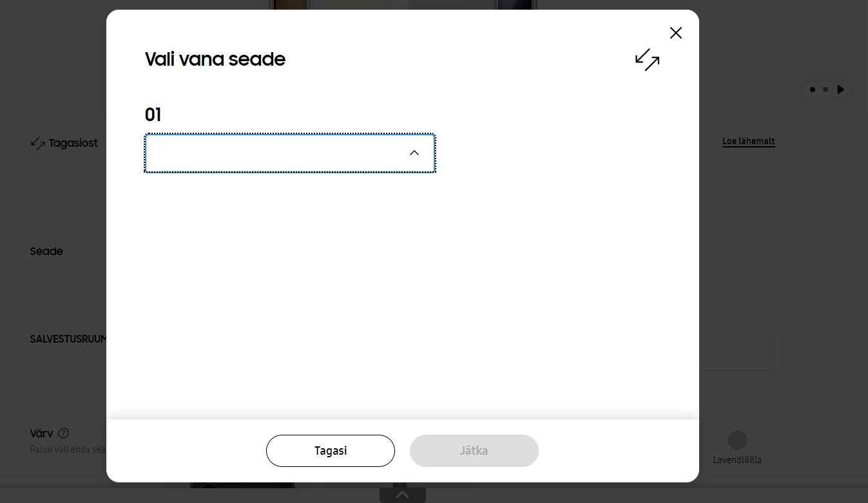Open the 01 old device dropdown
868x503 pixels.
(x=290, y=153)
